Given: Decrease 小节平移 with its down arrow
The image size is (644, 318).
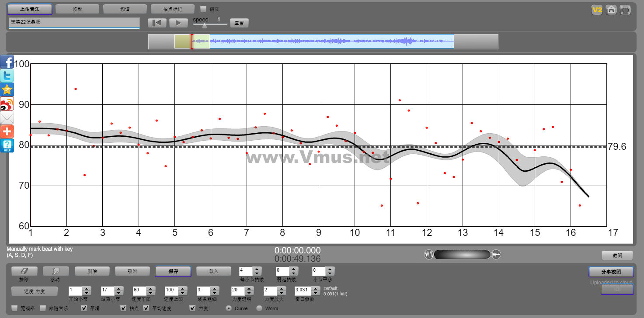Looking at the screenshot, I should tap(331, 273).
